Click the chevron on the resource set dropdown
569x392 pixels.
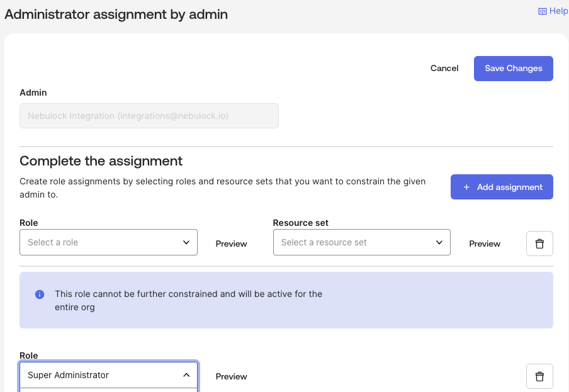tap(439, 242)
